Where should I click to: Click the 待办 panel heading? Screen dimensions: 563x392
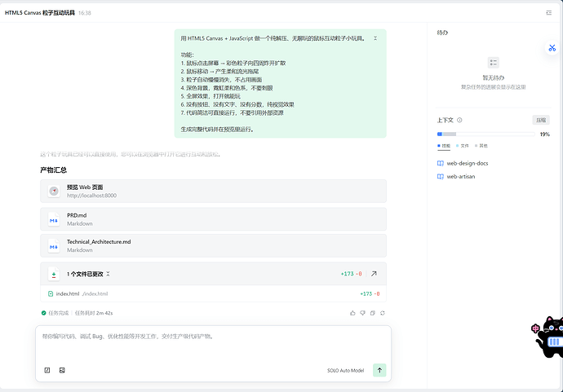click(x=442, y=33)
